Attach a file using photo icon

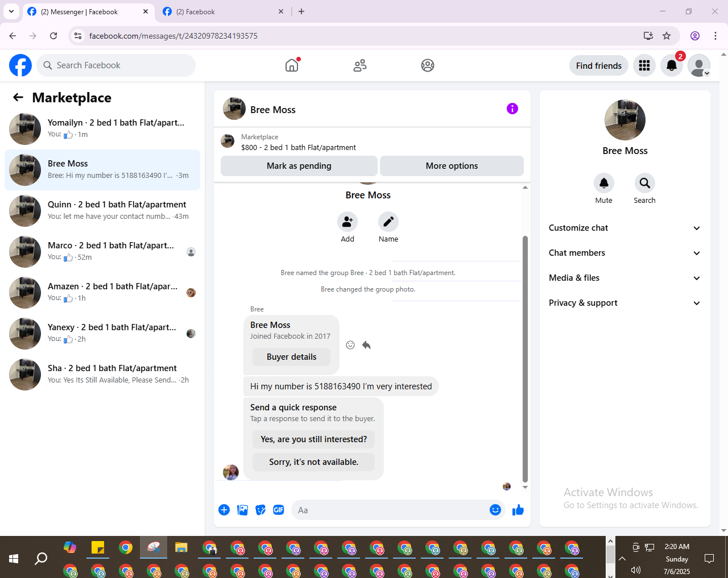coord(243,510)
